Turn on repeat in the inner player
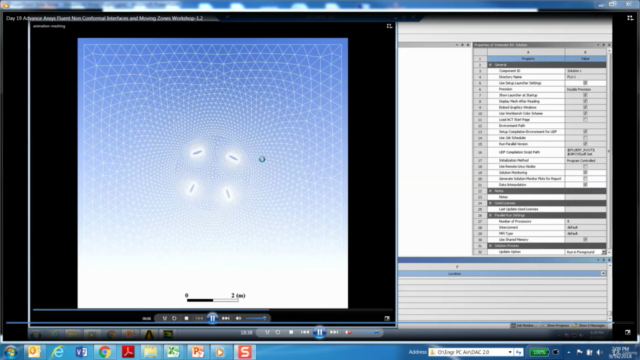Image resolution: width=640 pixels, height=360 pixels. click(174, 318)
